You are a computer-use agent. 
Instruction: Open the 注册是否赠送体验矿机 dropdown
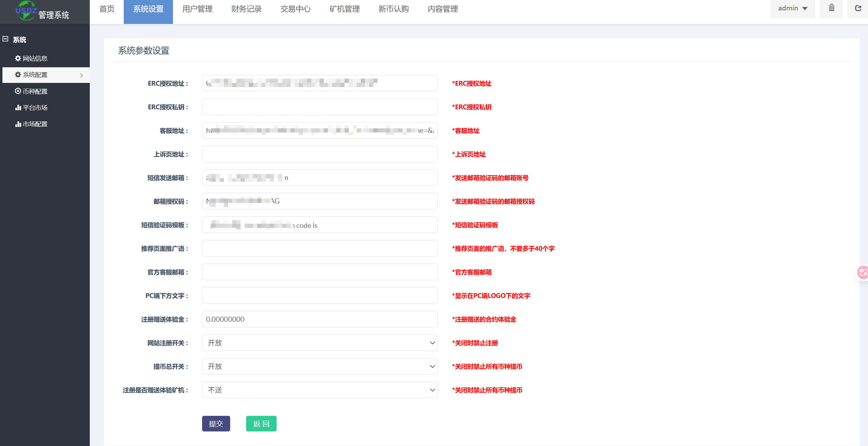320,390
